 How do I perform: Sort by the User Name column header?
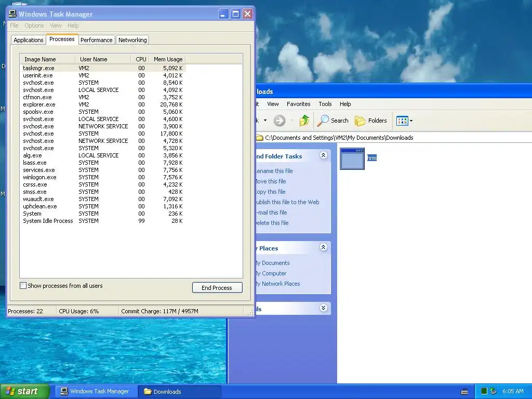[103, 59]
